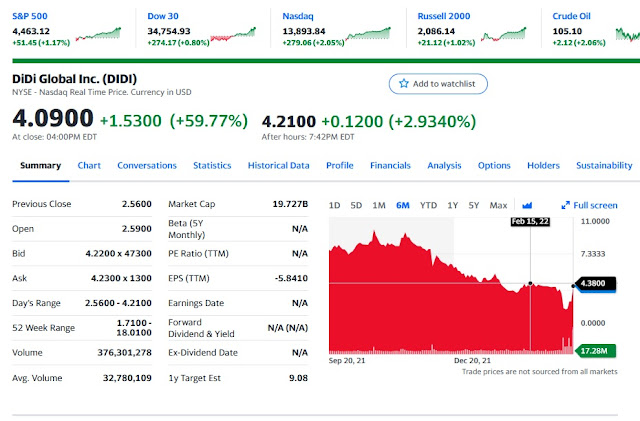This screenshot has height=421, width=640.
Task: Set chart range to 1D
Action: (334, 205)
